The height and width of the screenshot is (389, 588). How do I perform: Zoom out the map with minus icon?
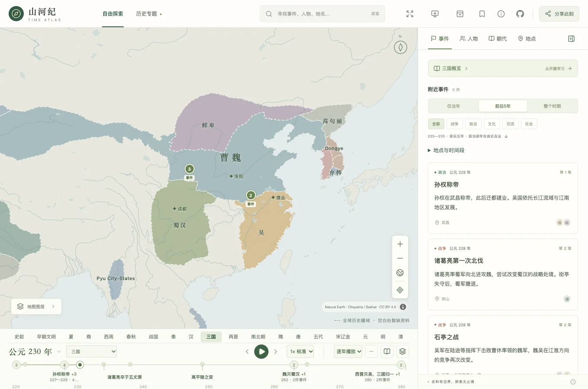400,258
